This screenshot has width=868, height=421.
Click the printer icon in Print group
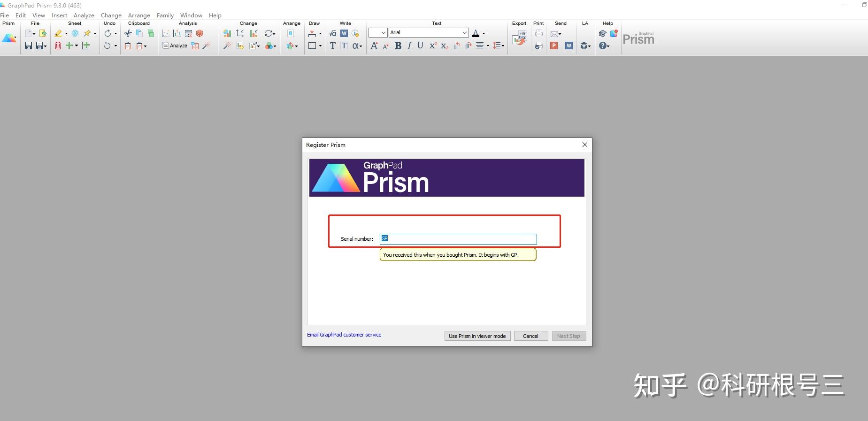pyautogui.click(x=539, y=33)
